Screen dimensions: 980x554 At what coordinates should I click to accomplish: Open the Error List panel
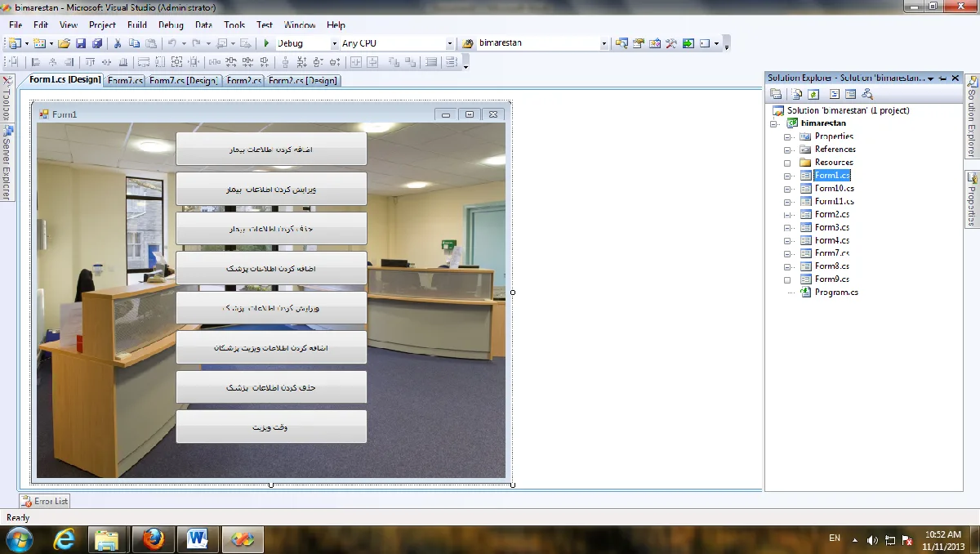45,501
